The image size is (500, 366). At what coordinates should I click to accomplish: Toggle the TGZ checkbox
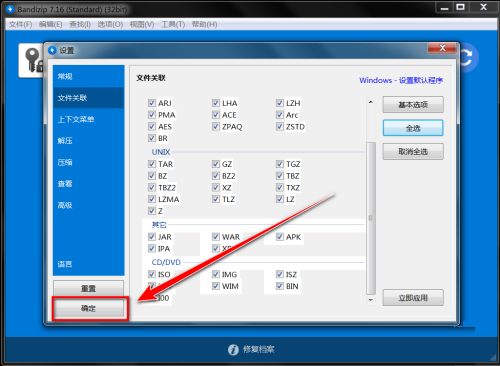point(280,164)
